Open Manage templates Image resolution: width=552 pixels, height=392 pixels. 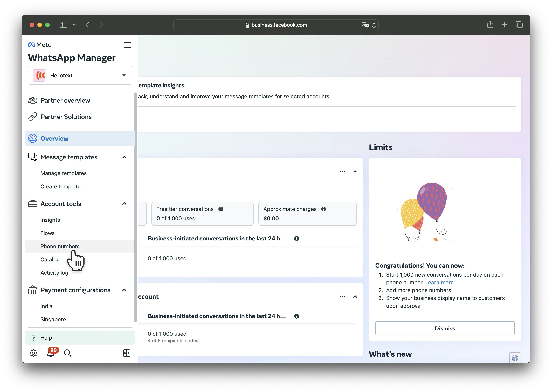[x=64, y=173]
